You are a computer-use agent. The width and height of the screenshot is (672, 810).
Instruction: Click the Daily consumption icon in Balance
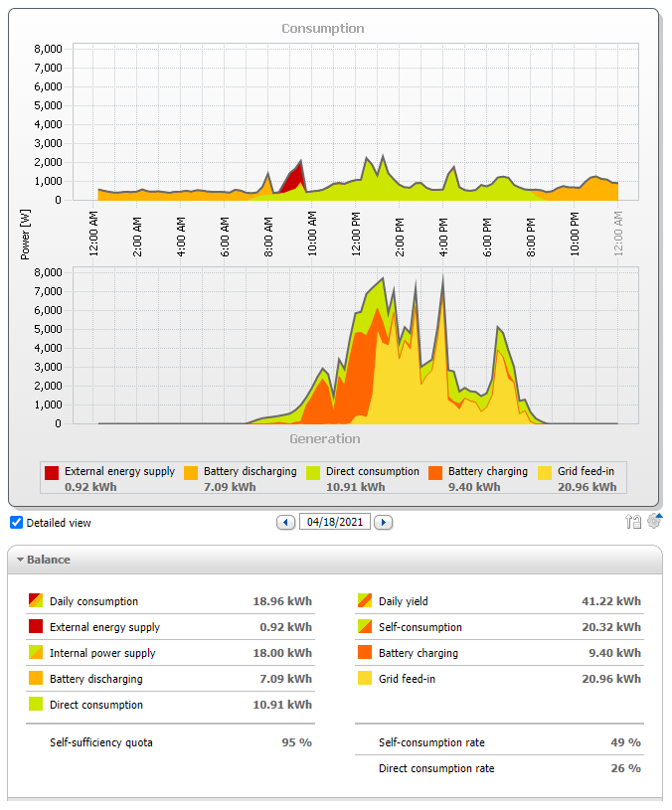coord(36,601)
